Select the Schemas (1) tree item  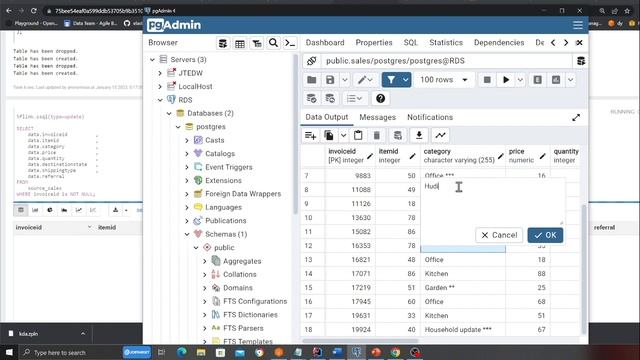(226, 235)
